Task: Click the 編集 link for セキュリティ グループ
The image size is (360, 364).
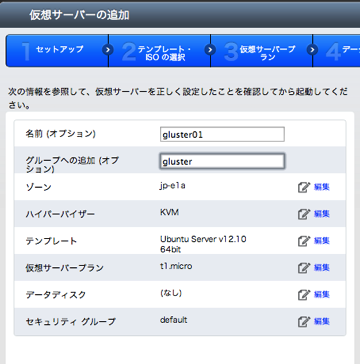Action: click(x=322, y=322)
